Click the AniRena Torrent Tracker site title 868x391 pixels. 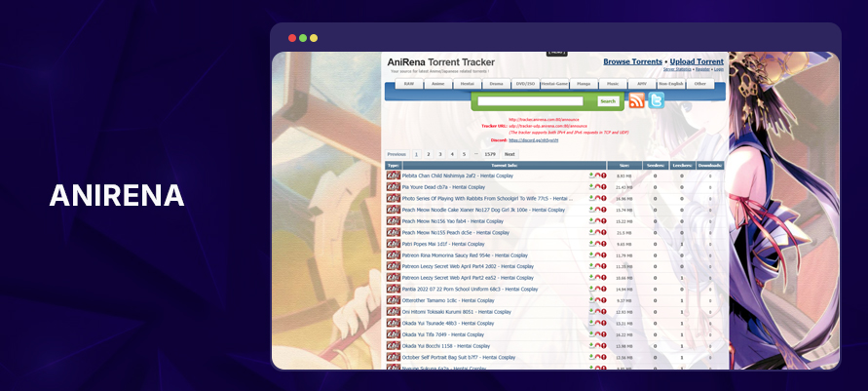(441, 62)
